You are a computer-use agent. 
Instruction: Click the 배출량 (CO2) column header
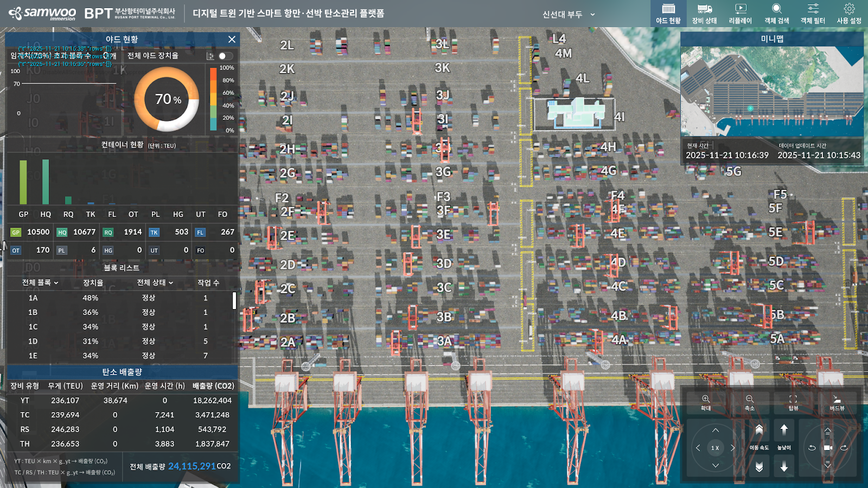213,386
